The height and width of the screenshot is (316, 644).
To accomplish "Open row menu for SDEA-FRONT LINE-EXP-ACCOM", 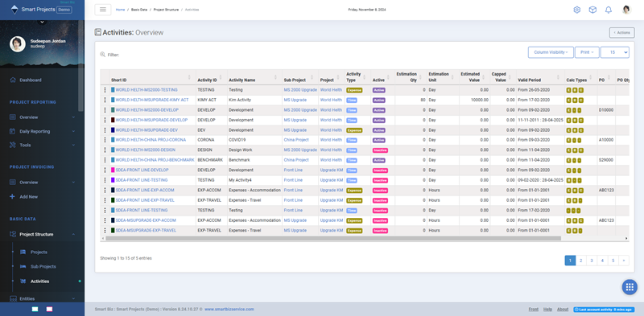I will point(105,191).
